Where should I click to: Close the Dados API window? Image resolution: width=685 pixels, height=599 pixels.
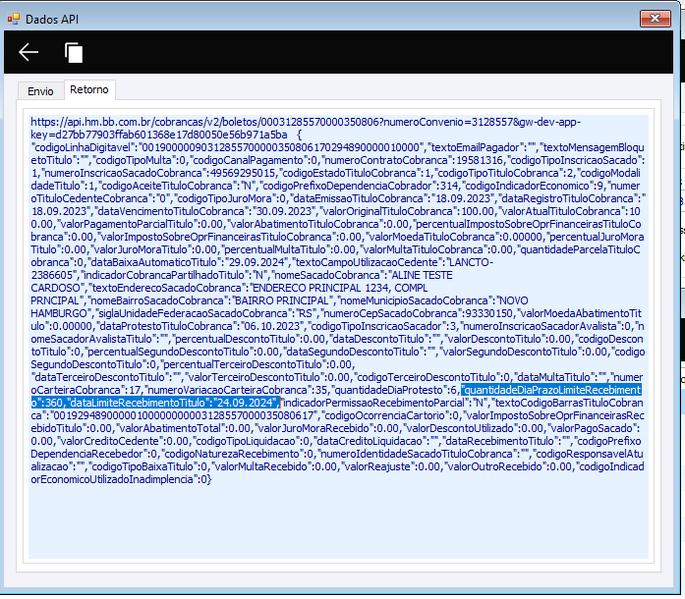point(655,18)
